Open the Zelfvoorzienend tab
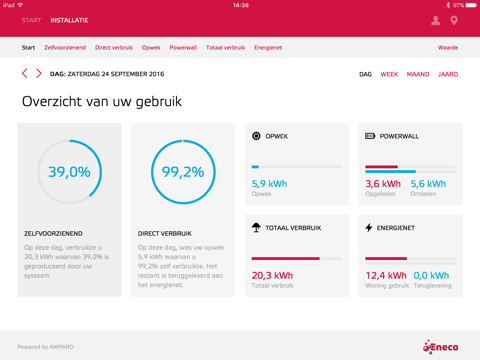This screenshot has width=480, height=360. click(x=65, y=48)
